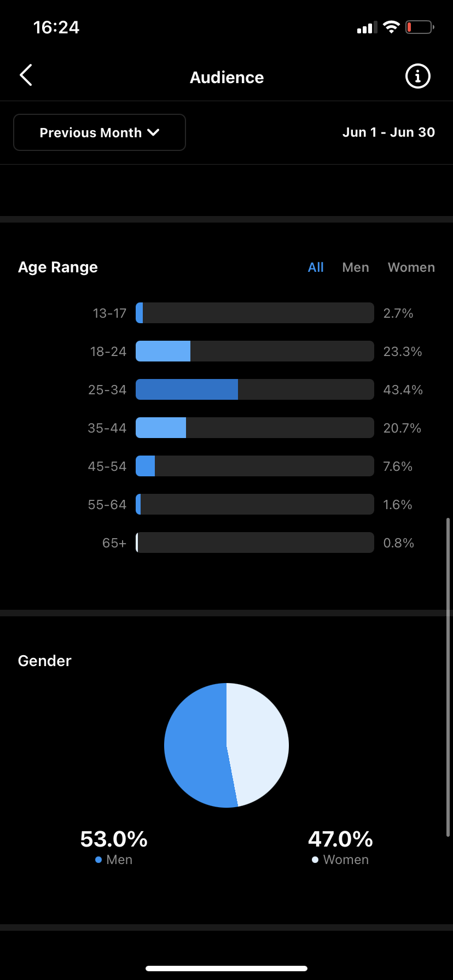Select the 35-44 age range bar
The width and height of the screenshot is (453, 980).
pyautogui.click(x=254, y=428)
